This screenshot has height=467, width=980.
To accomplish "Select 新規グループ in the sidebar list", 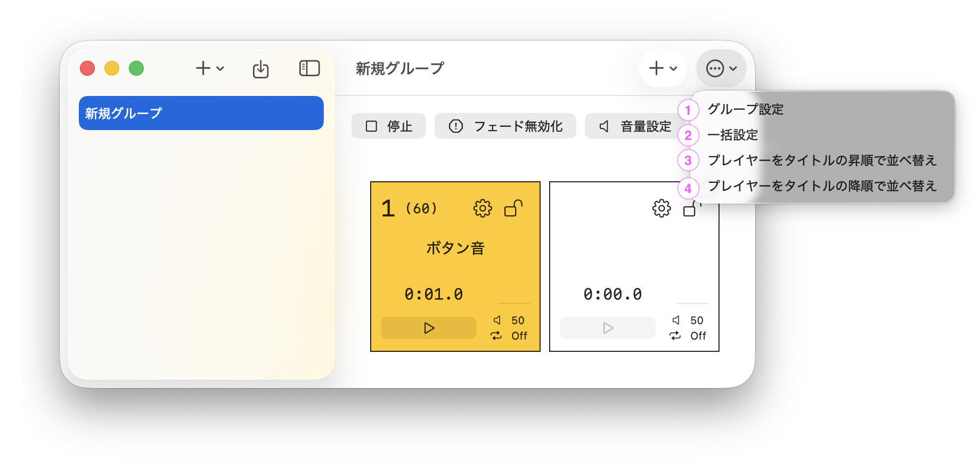I will 201,113.
